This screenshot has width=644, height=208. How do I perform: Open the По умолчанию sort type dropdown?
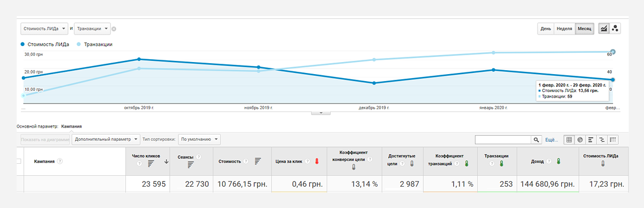200,140
